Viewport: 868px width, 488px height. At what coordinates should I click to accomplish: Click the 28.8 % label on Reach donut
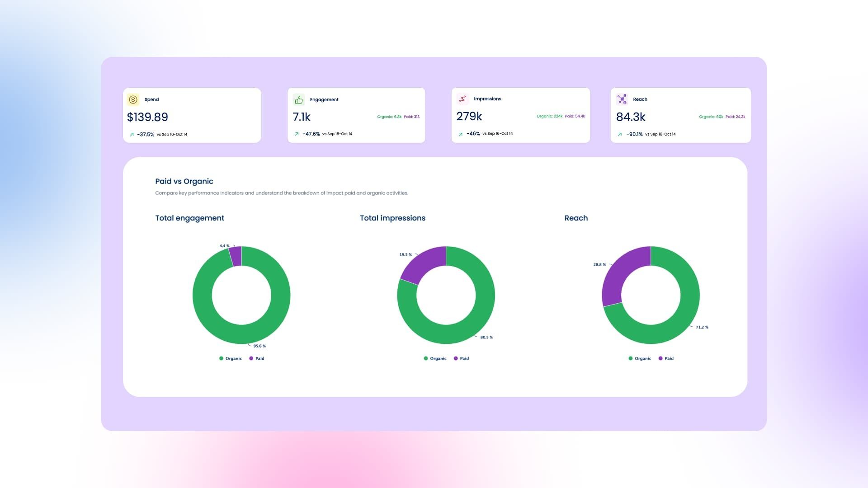point(599,265)
